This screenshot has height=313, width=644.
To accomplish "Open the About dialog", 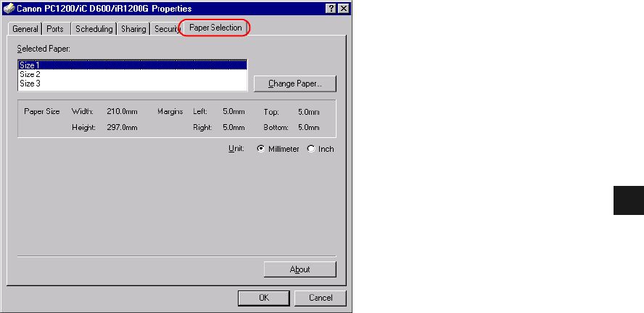I will (300, 269).
